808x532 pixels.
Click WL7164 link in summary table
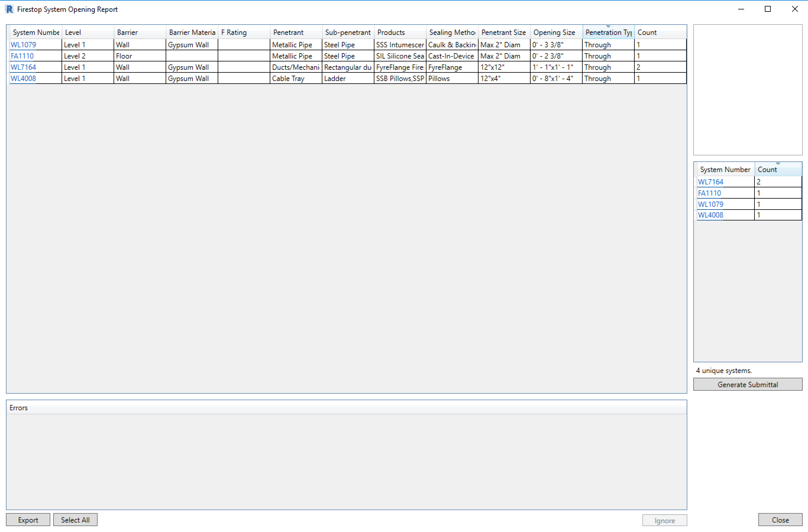(x=710, y=182)
